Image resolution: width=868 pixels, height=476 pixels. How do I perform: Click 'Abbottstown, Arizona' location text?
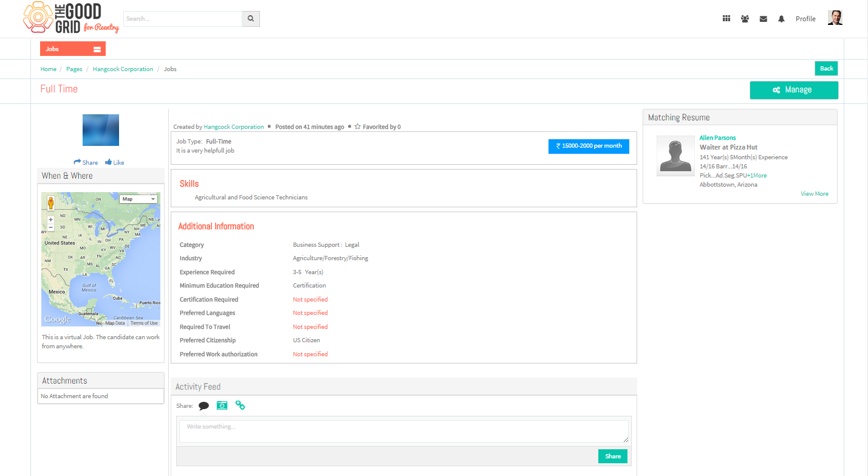point(728,185)
